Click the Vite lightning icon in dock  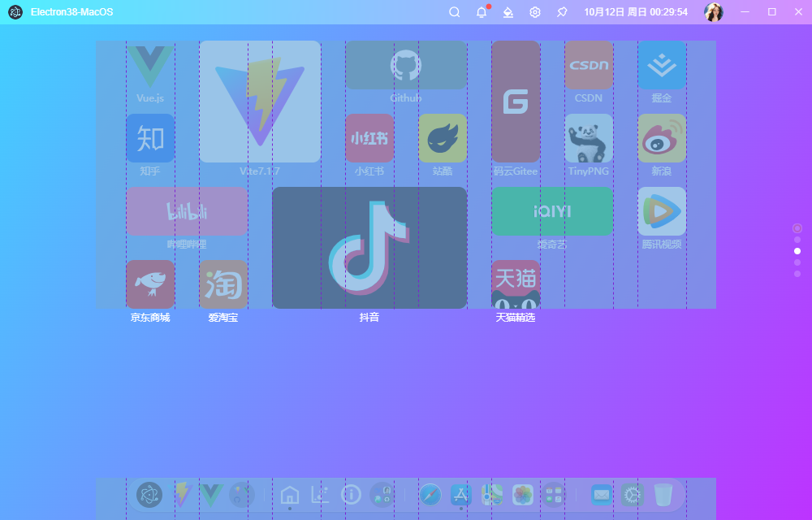pyautogui.click(x=181, y=495)
